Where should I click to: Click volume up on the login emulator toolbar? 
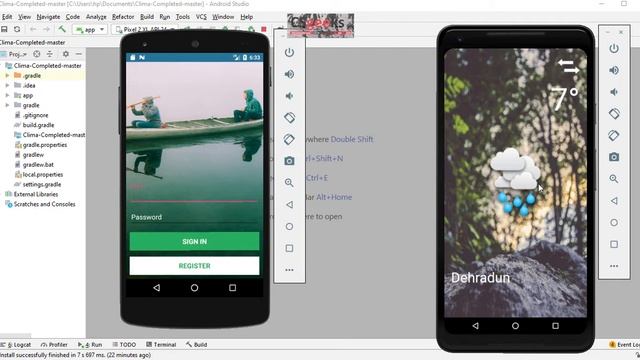pyautogui.click(x=289, y=74)
